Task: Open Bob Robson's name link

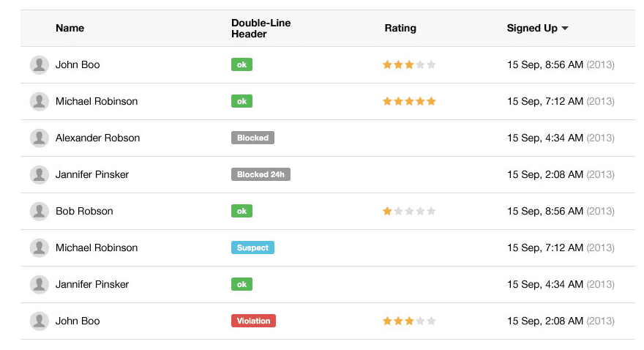Action: click(84, 211)
